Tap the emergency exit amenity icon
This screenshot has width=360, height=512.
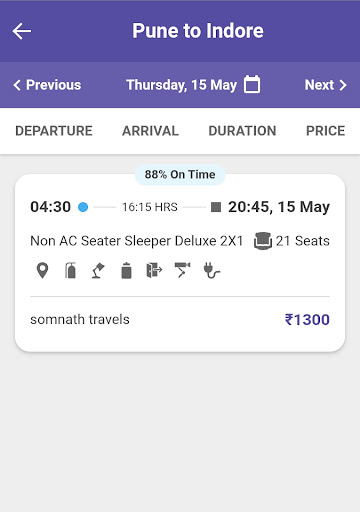[x=154, y=270]
